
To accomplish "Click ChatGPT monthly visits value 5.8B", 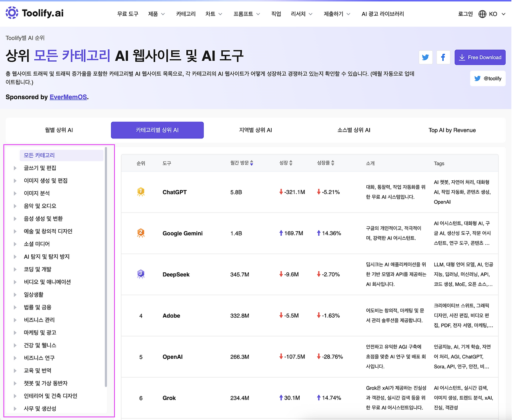I will pos(236,192).
